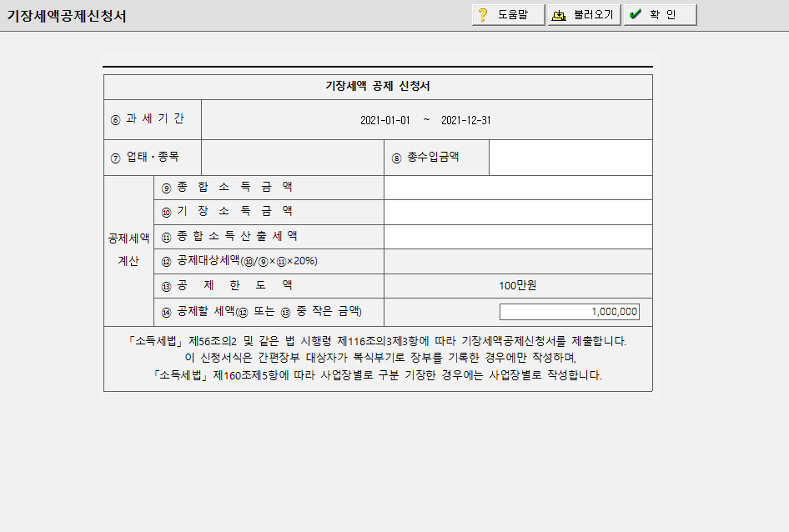Click the end date 2021-12-31
Image resolution: width=789 pixels, height=532 pixels.
point(466,120)
